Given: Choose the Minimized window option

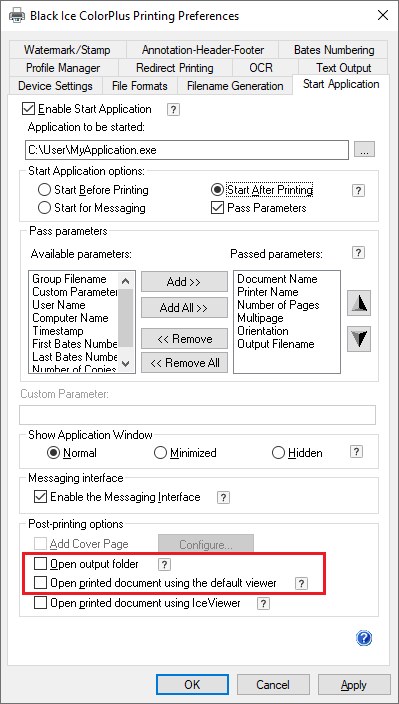Looking at the screenshot, I should click(x=160, y=453).
